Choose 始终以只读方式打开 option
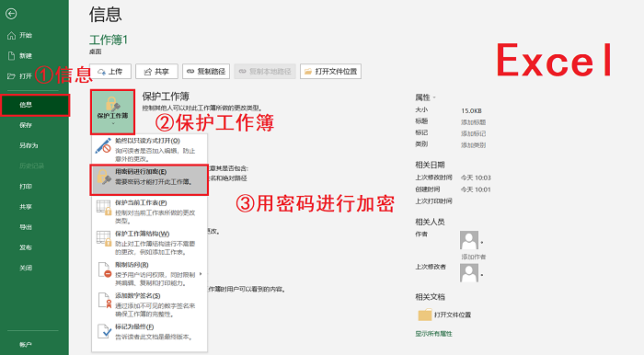The width and height of the screenshot is (644, 355). [x=149, y=149]
